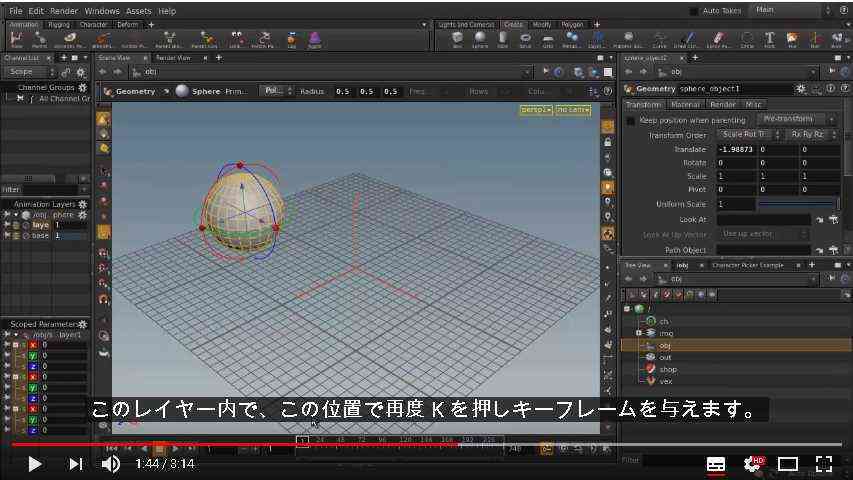Expand the img node in tree
The width and height of the screenshot is (853, 480).
[639, 333]
